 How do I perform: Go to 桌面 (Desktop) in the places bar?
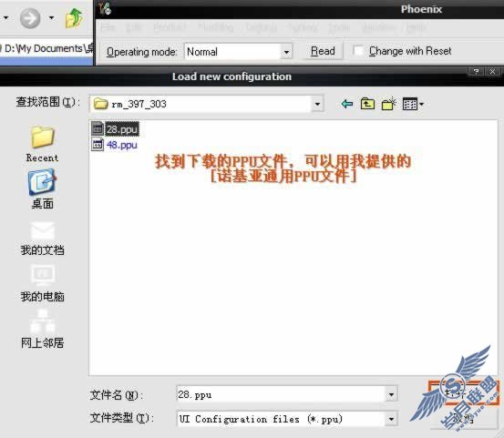(x=42, y=189)
